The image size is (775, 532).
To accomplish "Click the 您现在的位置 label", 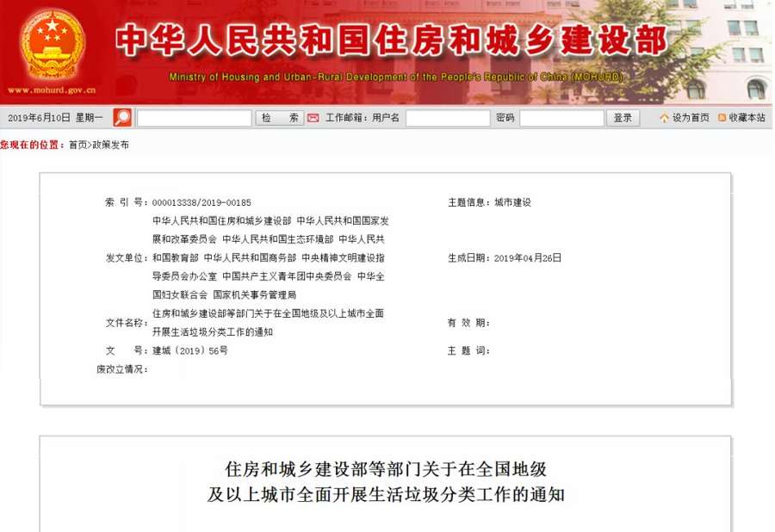I will click(x=32, y=145).
